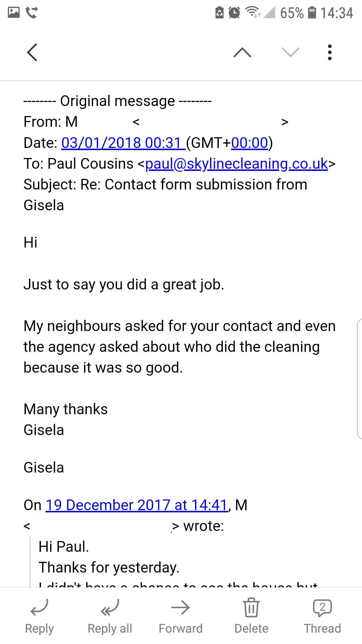Tap the image notification icon in status bar
Image resolution: width=362 pixels, height=644 pixels.
tap(14, 13)
